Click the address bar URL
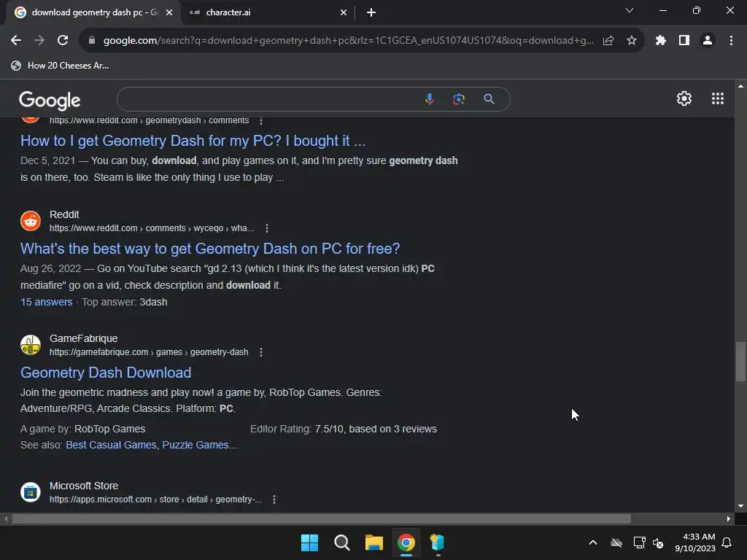747x560 pixels. (x=348, y=41)
